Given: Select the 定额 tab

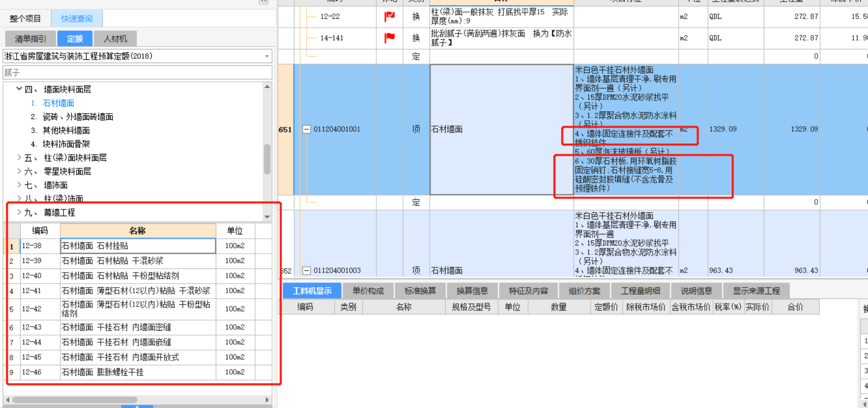Looking at the screenshot, I should coord(75,39).
